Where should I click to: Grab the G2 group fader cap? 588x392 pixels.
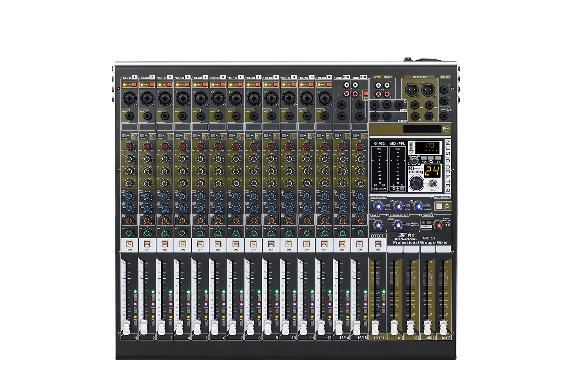coord(410,327)
